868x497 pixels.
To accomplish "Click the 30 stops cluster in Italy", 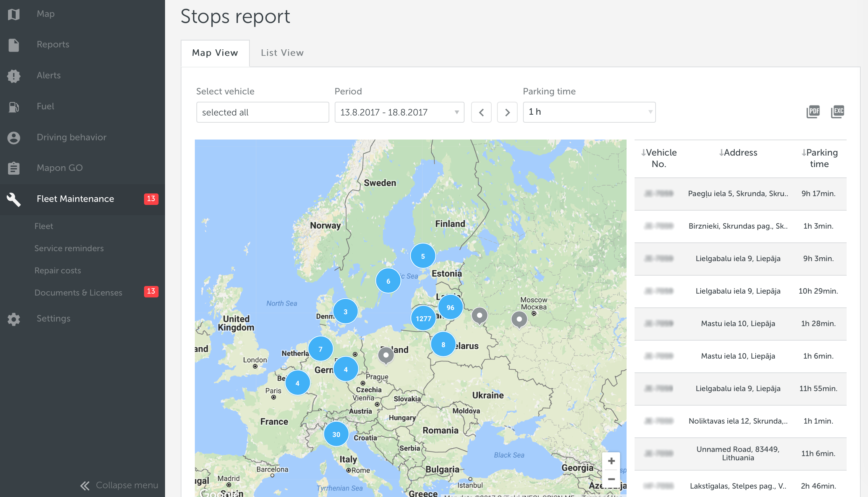I will 336,434.
